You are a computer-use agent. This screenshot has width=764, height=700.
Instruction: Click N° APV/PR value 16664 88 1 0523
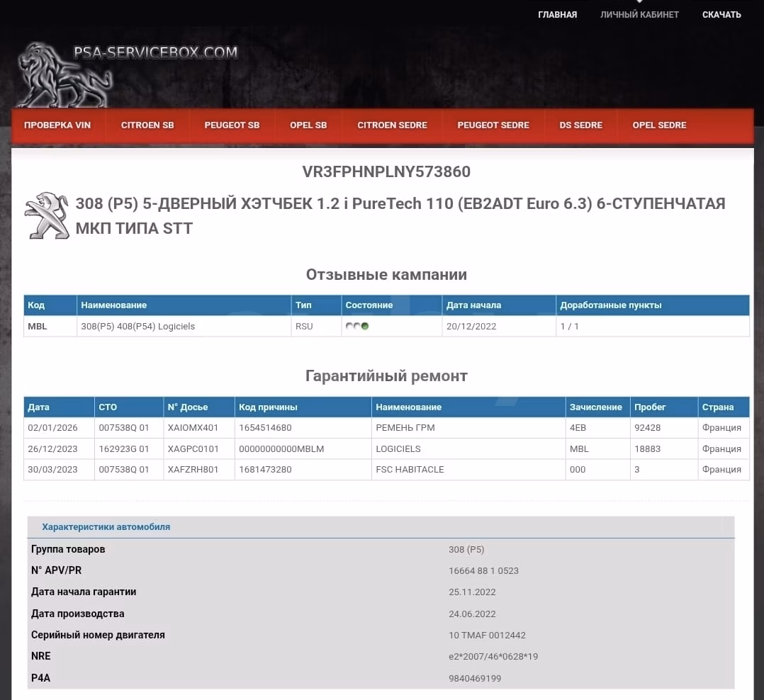(483, 571)
